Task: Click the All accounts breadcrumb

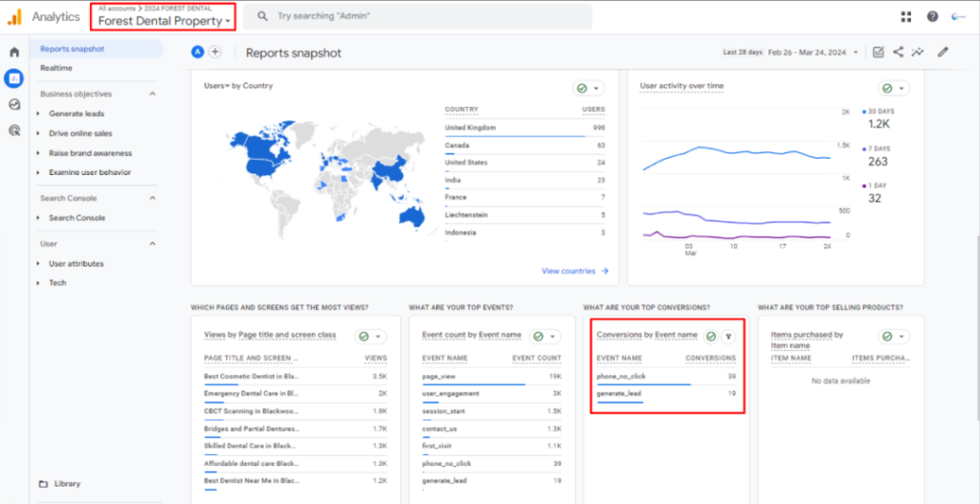Action: (116, 8)
